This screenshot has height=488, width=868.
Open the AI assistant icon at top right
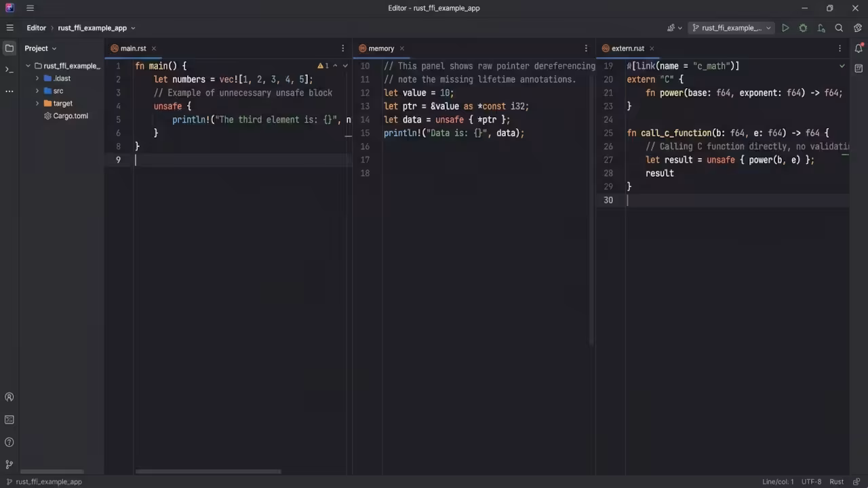[858, 28]
